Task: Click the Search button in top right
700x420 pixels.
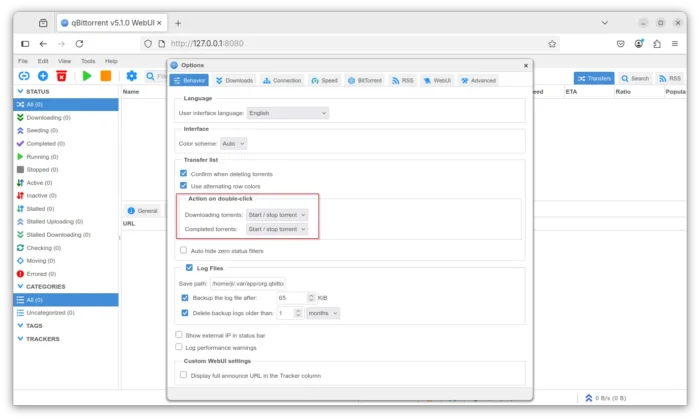Action: pyautogui.click(x=635, y=78)
